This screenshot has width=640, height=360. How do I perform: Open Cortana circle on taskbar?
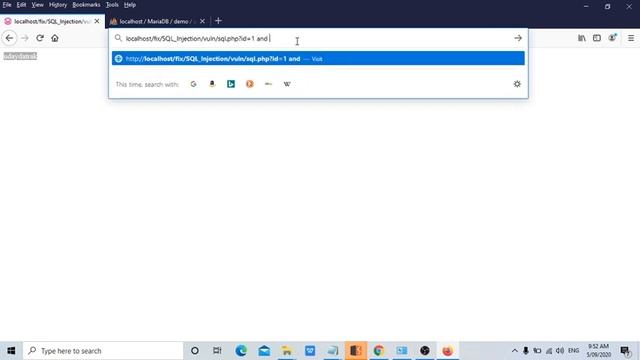(195, 351)
